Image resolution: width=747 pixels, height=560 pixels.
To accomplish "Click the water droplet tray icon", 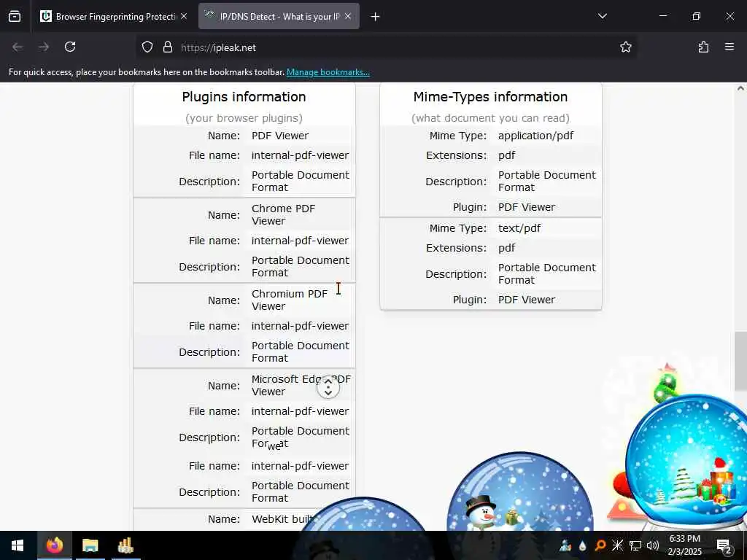I will click(582, 545).
